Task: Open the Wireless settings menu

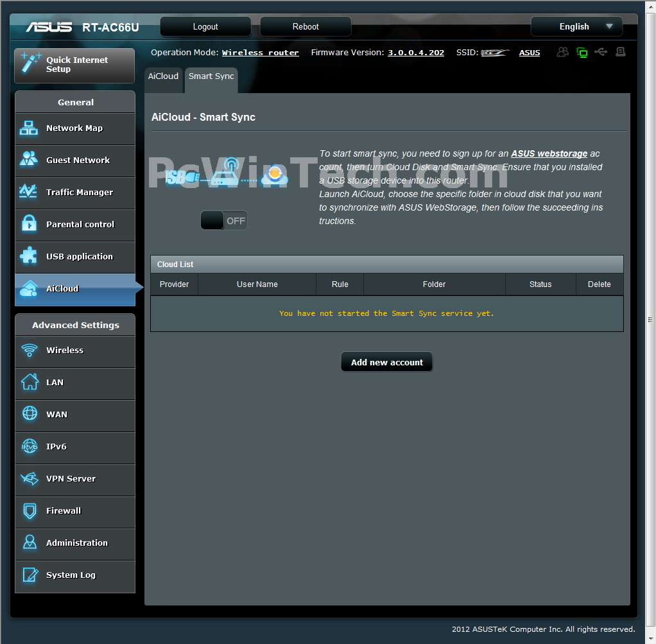Action: (x=75, y=351)
